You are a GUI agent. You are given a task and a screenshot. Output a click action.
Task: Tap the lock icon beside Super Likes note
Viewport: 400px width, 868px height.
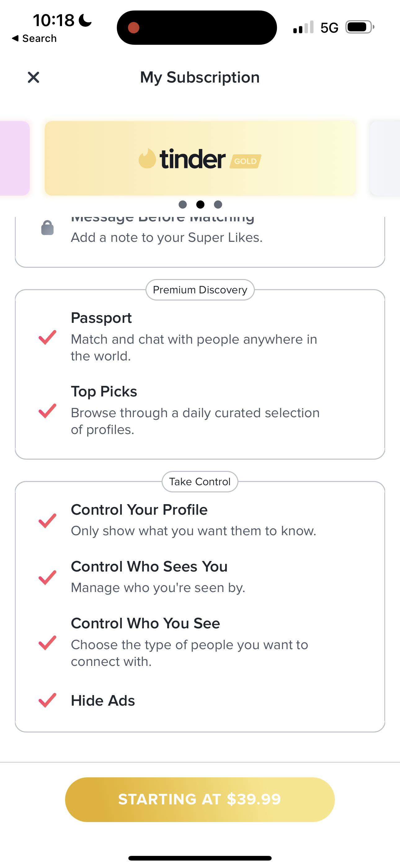coord(47,228)
